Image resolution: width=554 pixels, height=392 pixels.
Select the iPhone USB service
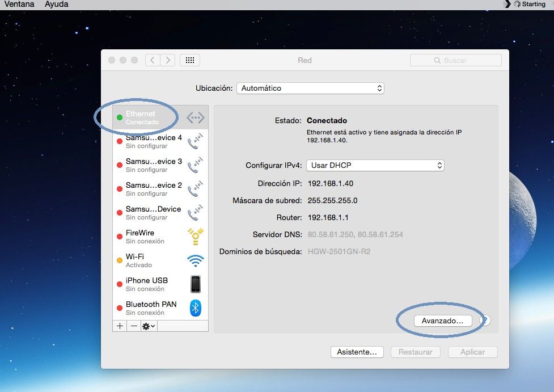coord(160,284)
